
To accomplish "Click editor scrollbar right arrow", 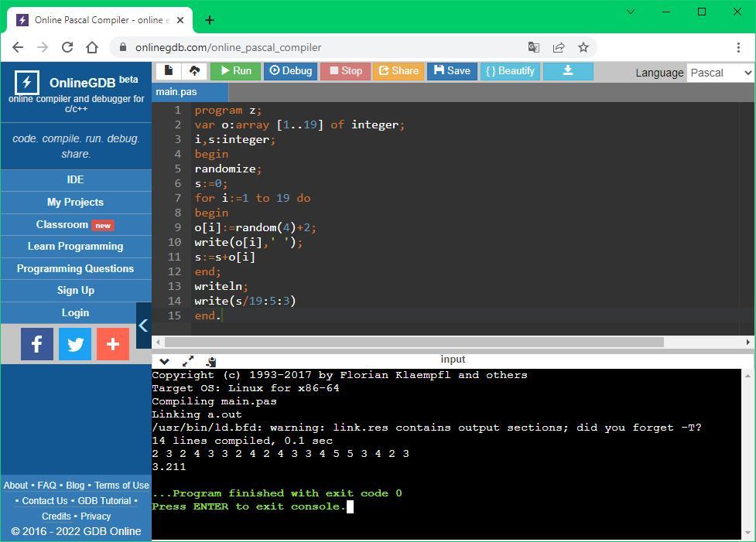I will click(x=747, y=342).
